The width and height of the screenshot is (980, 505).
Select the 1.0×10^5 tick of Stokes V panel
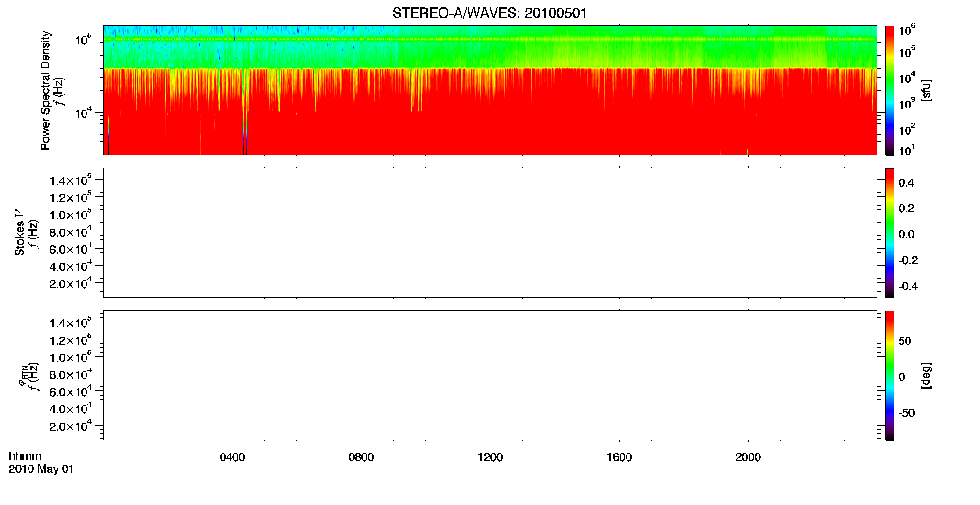pyautogui.click(x=71, y=214)
